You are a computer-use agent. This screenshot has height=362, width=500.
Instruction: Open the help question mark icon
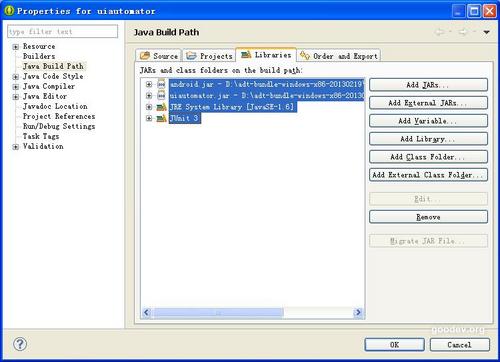20,344
